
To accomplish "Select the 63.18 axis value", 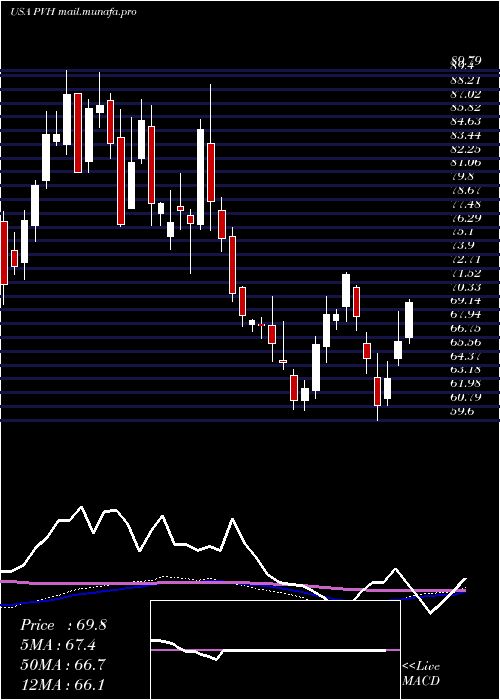I will click(x=465, y=370).
